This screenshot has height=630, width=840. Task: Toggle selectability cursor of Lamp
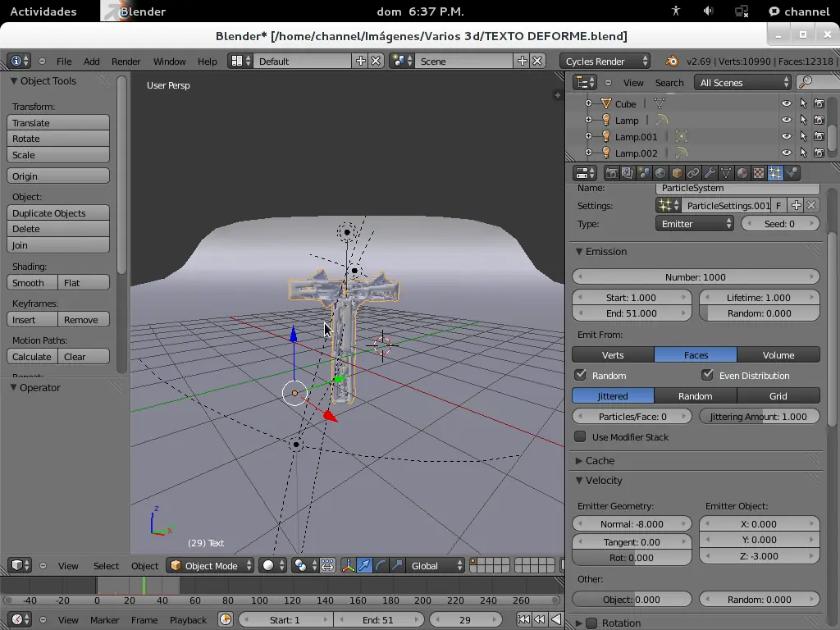tap(803, 120)
